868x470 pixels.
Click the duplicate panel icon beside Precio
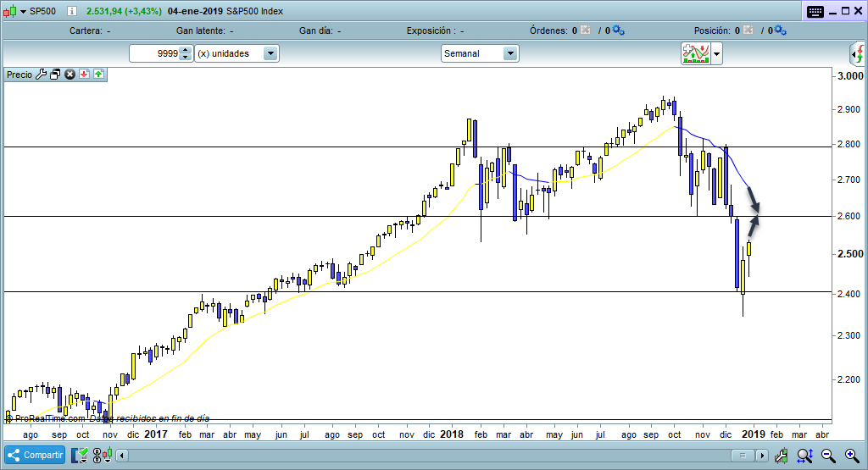(x=55, y=75)
